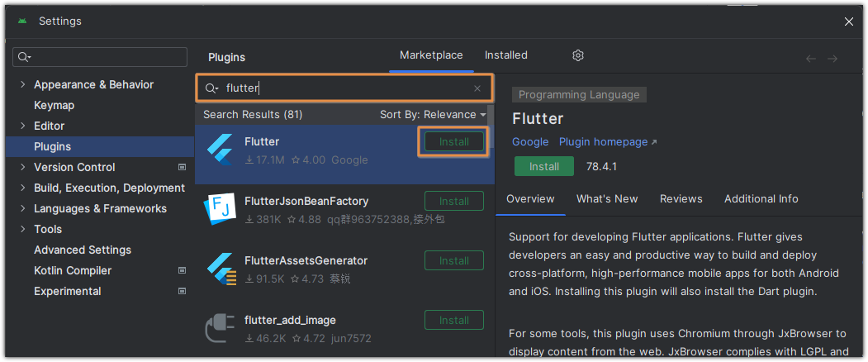
Task: Install the FlutterAssetsGenerator plugin
Action: pos(454,260)
